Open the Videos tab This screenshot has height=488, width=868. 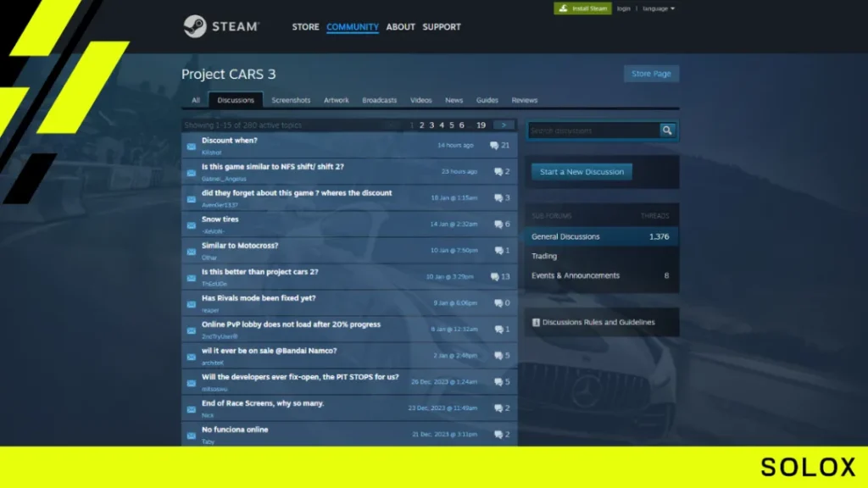pyautogui.click(x=420, y=100)
